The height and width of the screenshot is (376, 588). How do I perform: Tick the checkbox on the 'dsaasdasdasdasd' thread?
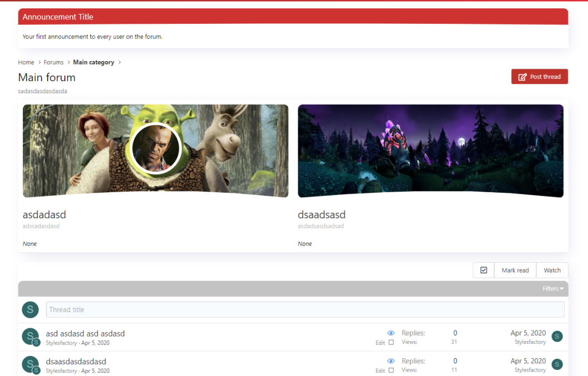(x=391, y=370)
